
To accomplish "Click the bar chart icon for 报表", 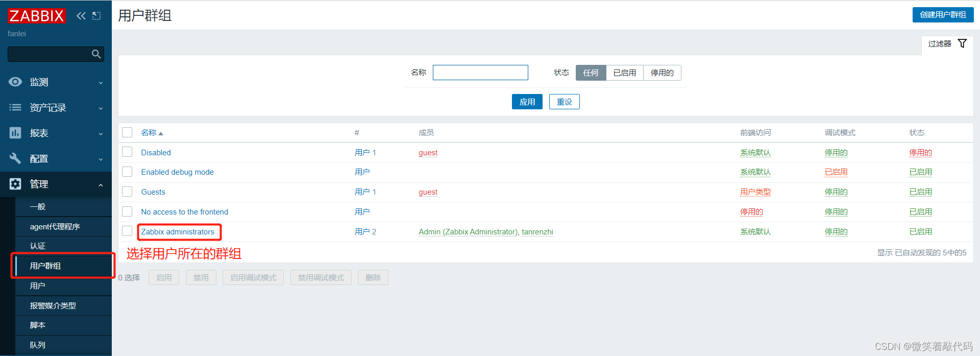I will tap(15, 133).
